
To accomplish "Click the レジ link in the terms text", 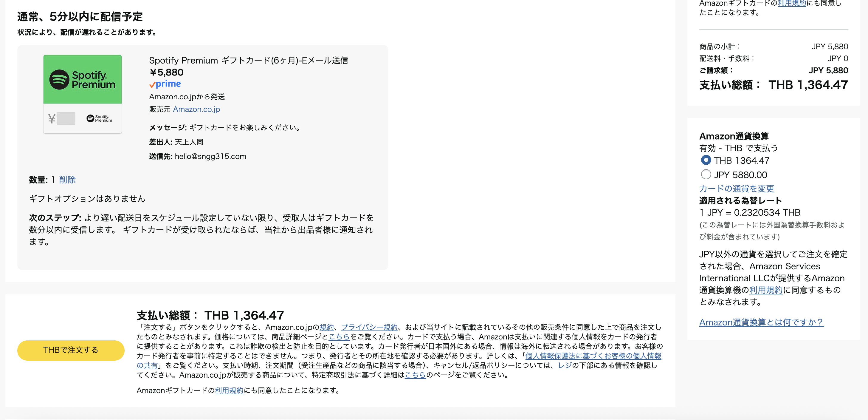I will point(565,365).
